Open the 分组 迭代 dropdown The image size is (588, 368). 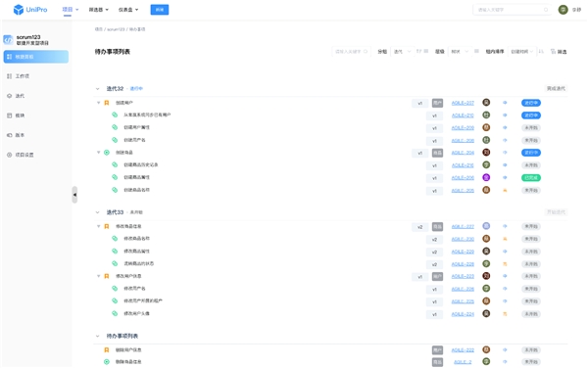click(x=402, y=52)
